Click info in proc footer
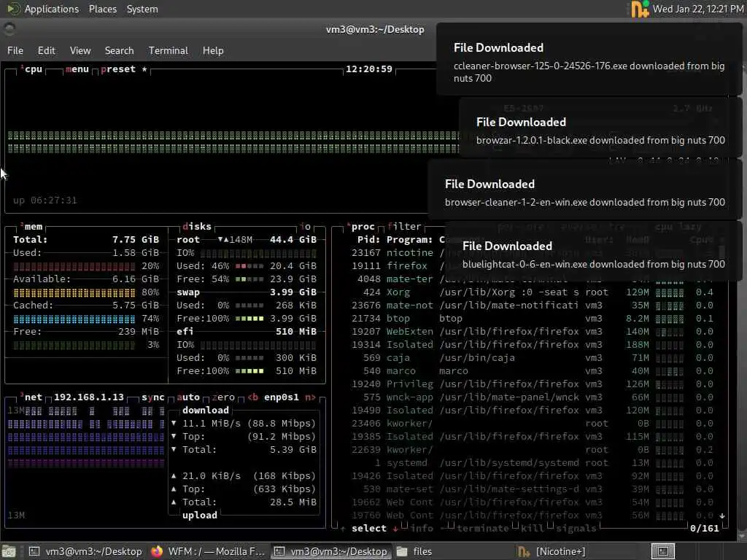Viewport: 747px width, 560px height. coord(422,529)
